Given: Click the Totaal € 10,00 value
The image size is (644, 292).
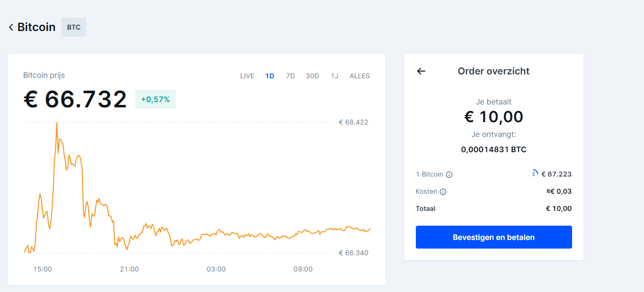Looking at the screenshot, I should click(559, 209).
